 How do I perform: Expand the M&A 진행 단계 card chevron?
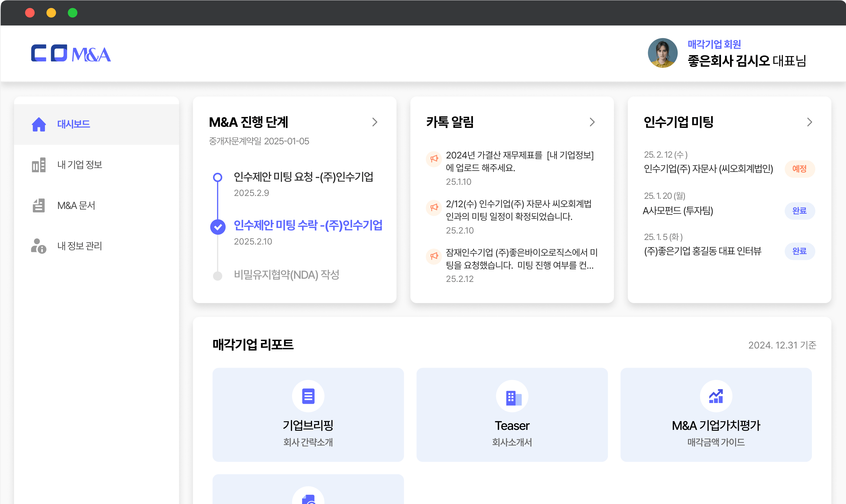click(x=375, y=122)
